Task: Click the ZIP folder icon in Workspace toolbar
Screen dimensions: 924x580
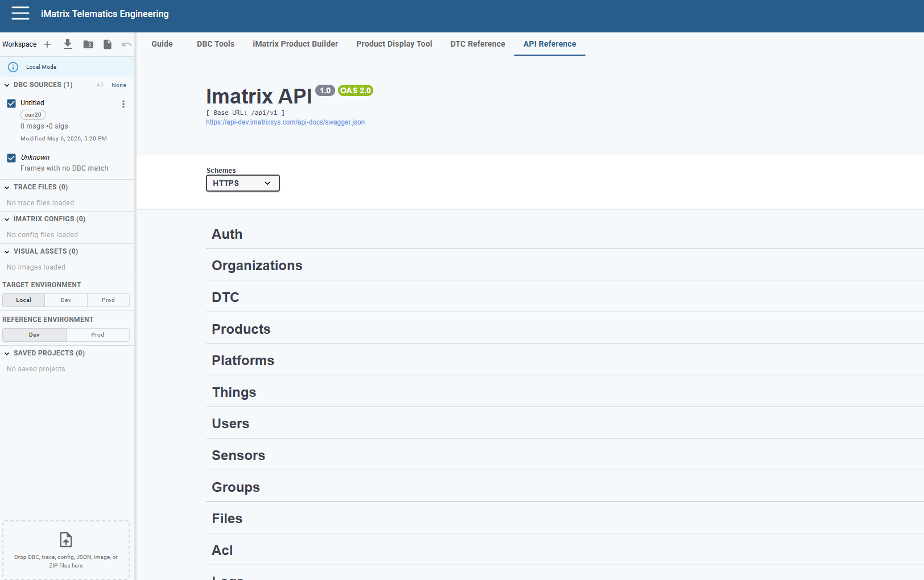Action: pyautogui.click(x=88, y=44)
